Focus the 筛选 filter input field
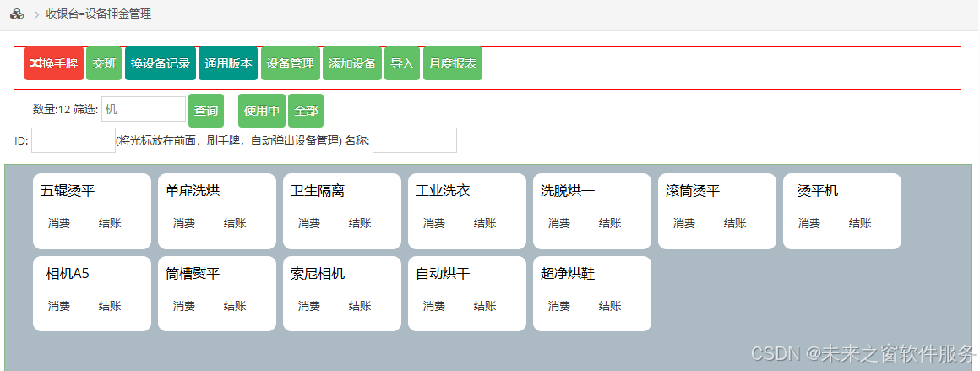Screen dimensions: 980x371 [x=144, y=109]
